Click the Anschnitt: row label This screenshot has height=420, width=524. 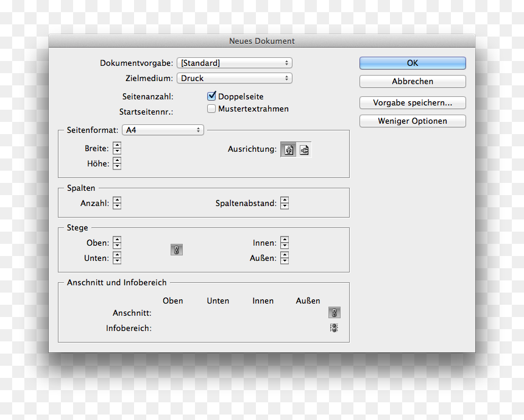point(132,313)
